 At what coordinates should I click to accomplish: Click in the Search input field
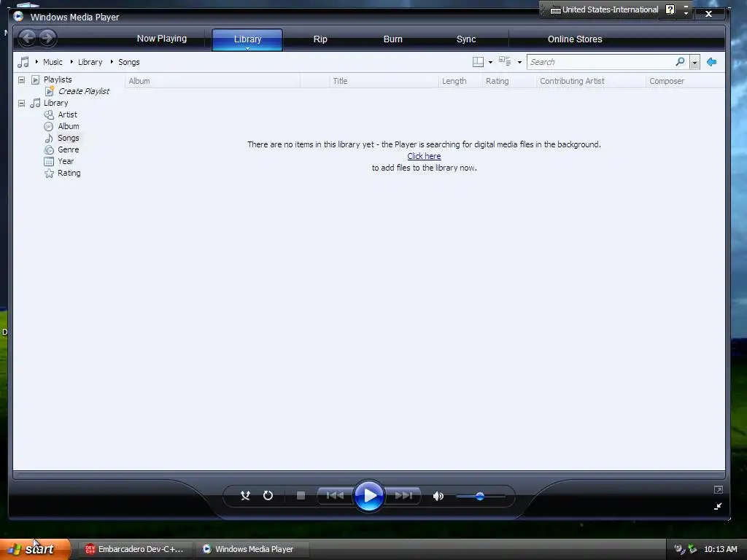[x=601, y=62]
